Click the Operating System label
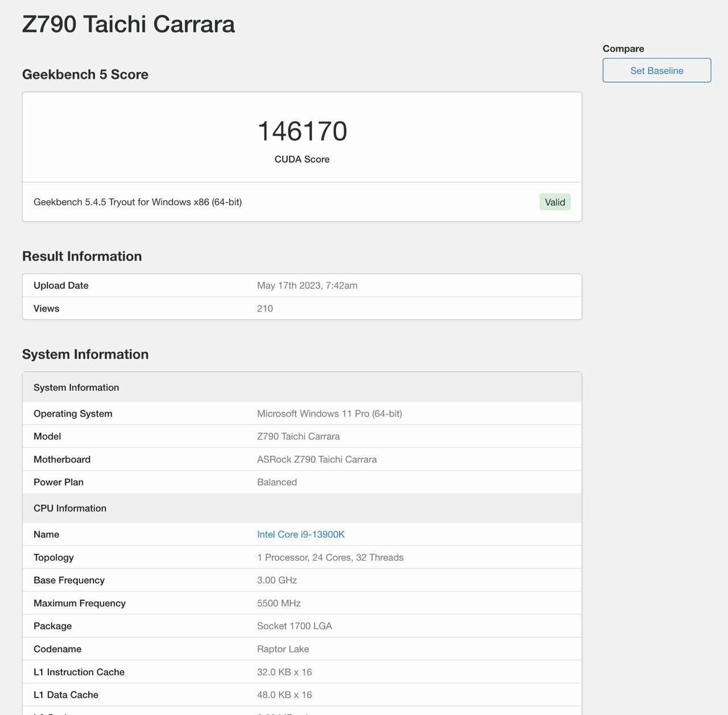728x715 pixels. (73, 414)
